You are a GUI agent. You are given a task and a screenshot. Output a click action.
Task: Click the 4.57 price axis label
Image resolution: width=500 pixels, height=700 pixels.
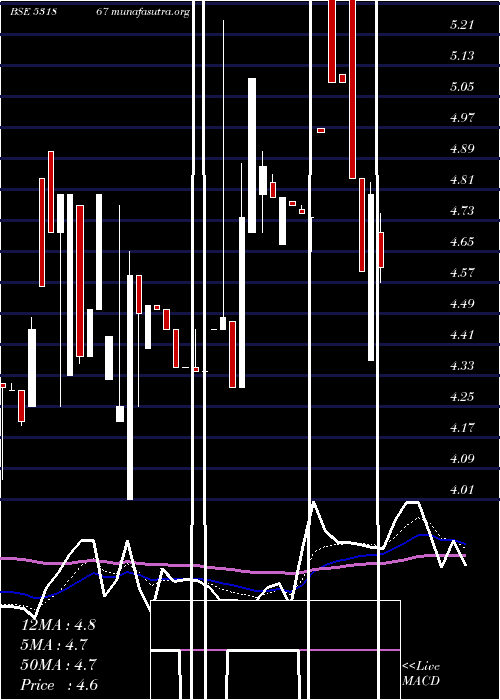(462, 273)
